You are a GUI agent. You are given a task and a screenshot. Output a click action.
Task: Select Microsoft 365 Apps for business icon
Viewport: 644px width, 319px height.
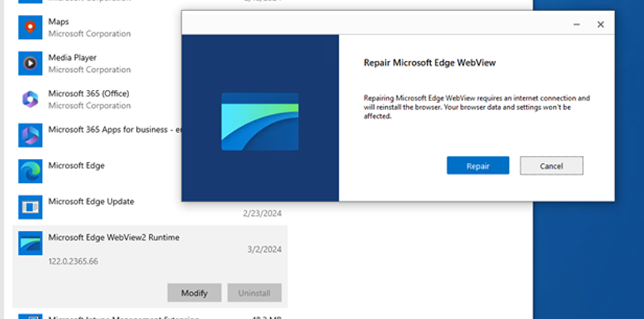[x=30, y=135]
